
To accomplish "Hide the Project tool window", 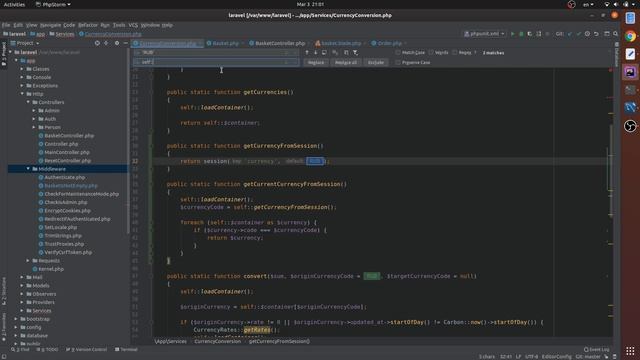I will coord(126,43).
